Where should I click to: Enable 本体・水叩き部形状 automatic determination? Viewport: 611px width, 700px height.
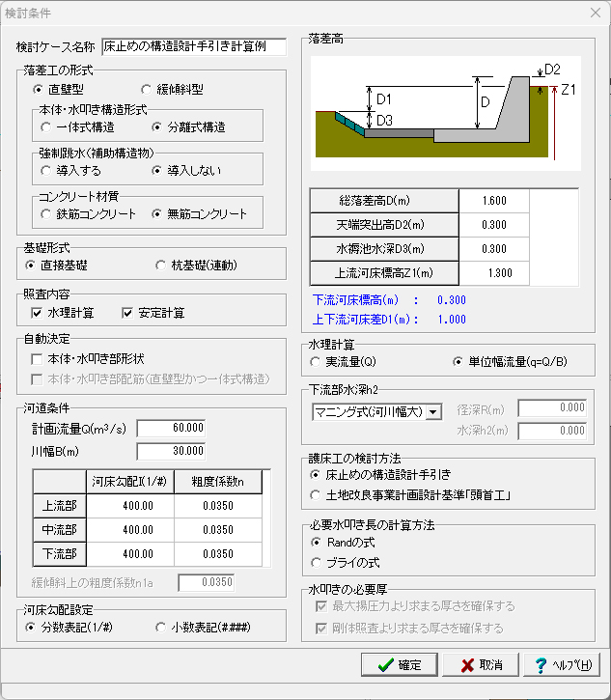38,358
